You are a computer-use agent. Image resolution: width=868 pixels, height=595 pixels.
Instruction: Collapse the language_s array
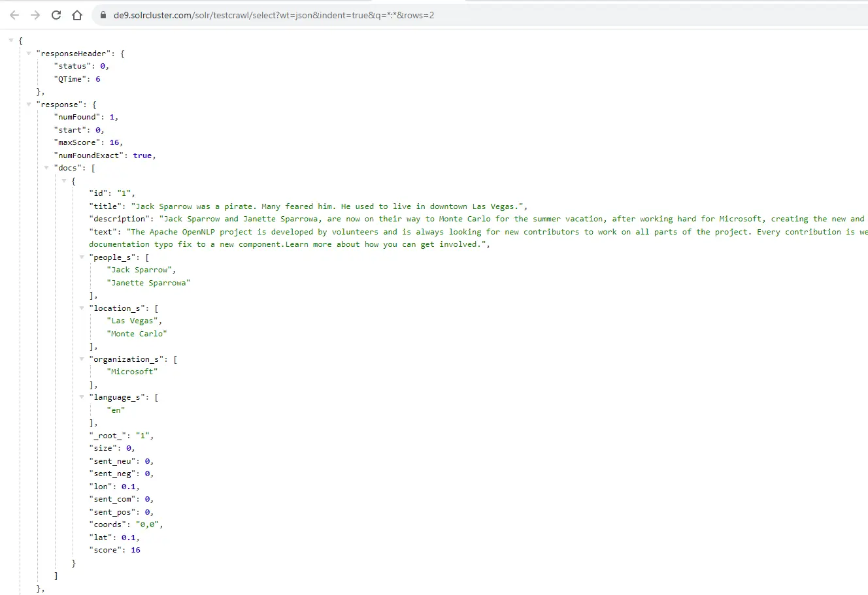point(82,397)
